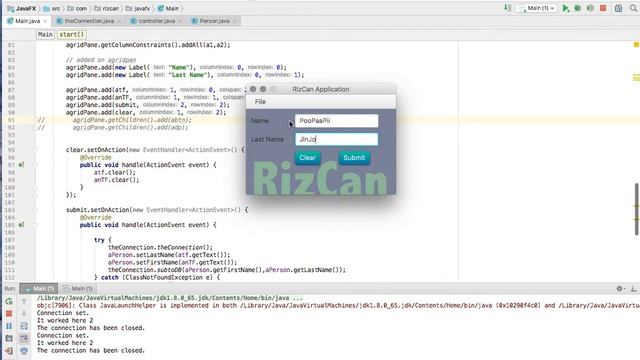Image resolution: width=640 pixels, height=360 pixels.
Task: Collapse code fold at line 105
Action: pyautogui.click(x=35, y=225)
